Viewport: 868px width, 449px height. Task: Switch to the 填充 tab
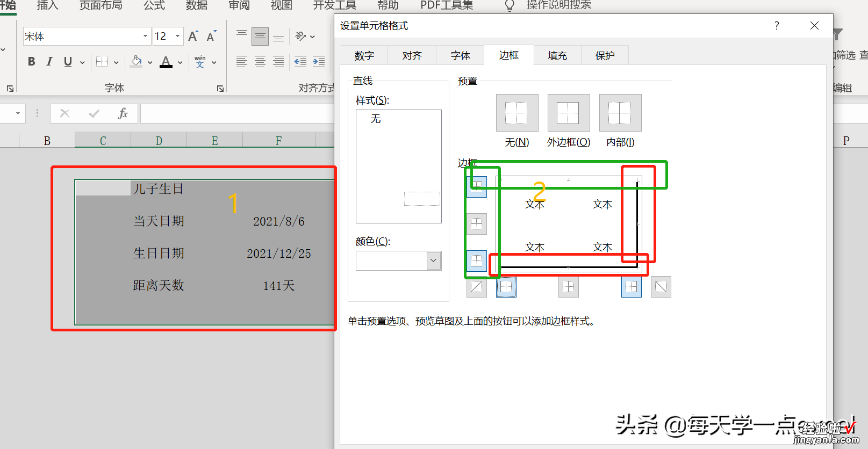[557, 55]
